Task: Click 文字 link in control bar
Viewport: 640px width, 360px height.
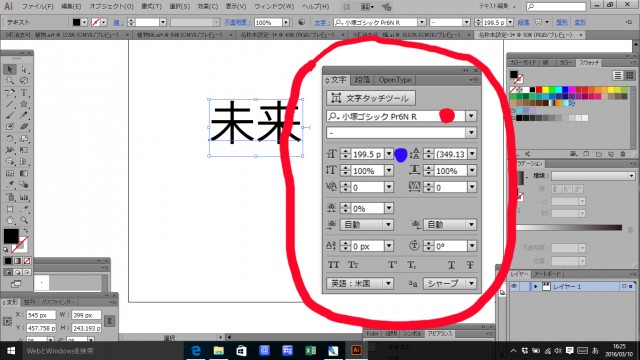Action: pyautogui.click(x=321, y=22)
